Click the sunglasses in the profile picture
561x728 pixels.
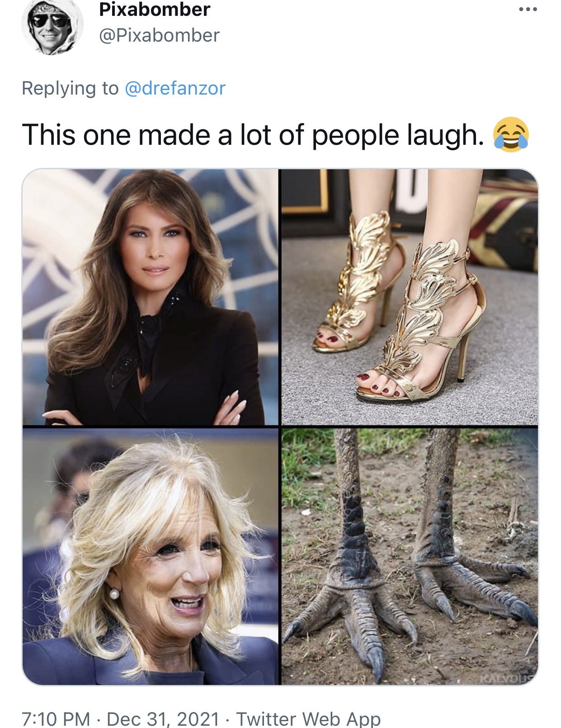[51, 20]
